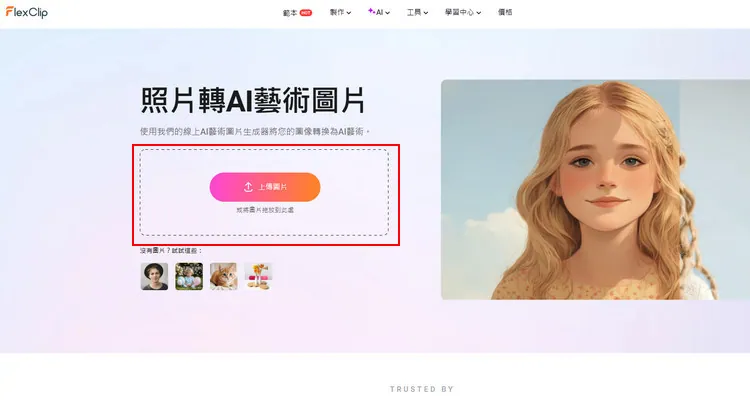Click the 照片轉AI藝術圖片 heading

253,100
